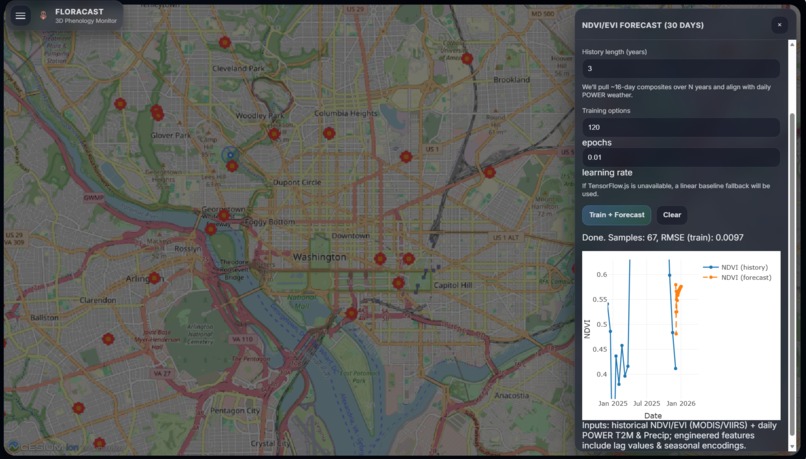Toggle NDVI (forecast) legend entry
Viewport: 806px width, 459px height.
tap(737, 278)
